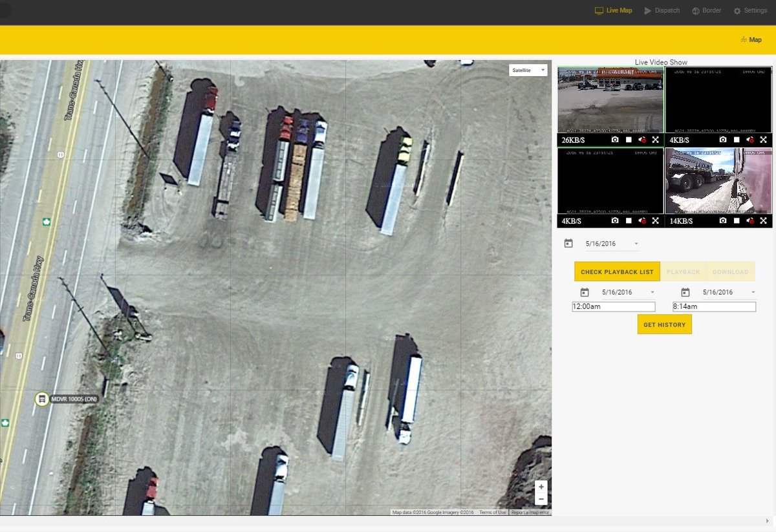Open the Terms of Use link
Viewport: 776px width, 532px height.
(x=493, y=513)
